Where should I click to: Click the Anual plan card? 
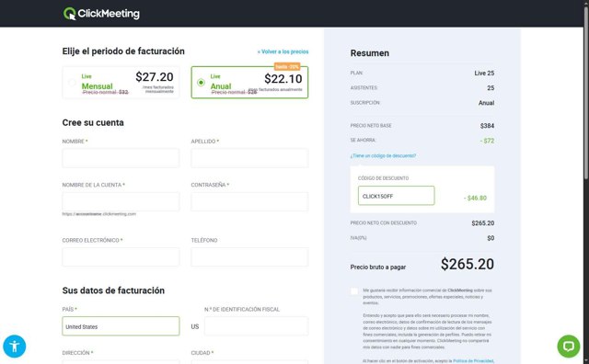[x=249, y=82]
